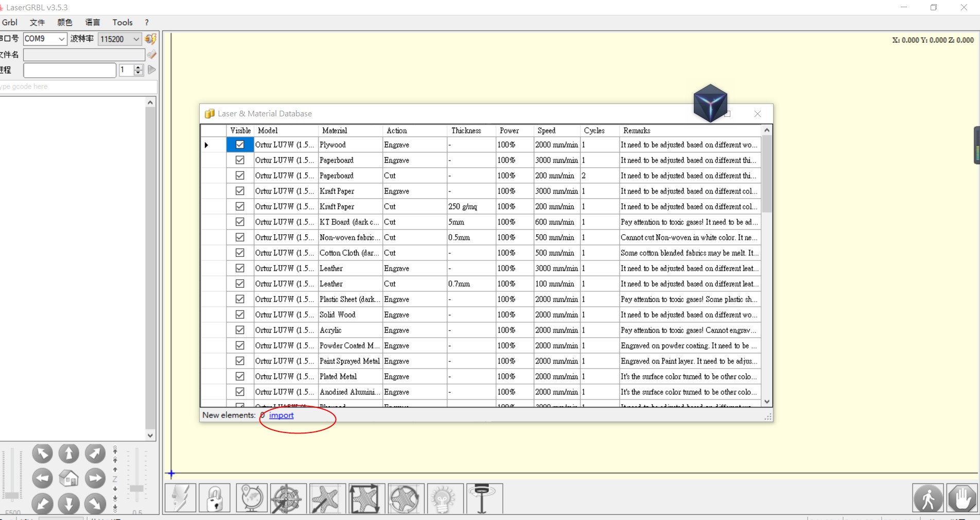Image resolution: width=980 pixels, height=520 pixels.
Task: Open the 115200 baud rate dropdown
Action: (136, 39)
